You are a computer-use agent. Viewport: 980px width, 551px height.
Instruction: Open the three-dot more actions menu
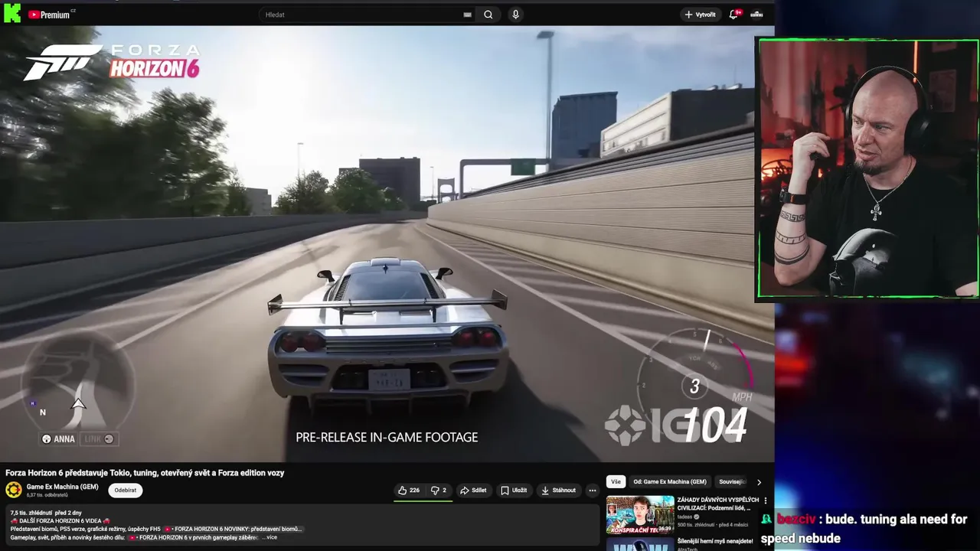(592, 491)
